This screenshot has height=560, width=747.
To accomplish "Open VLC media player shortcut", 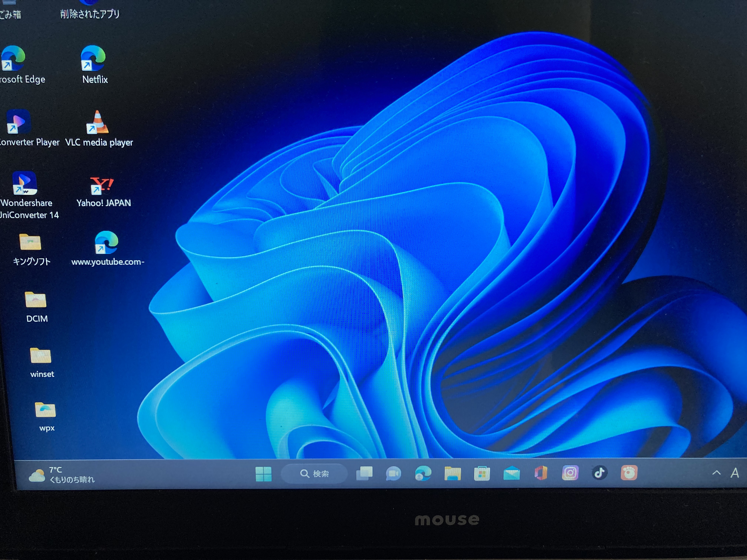I will [x=99, y=129].
